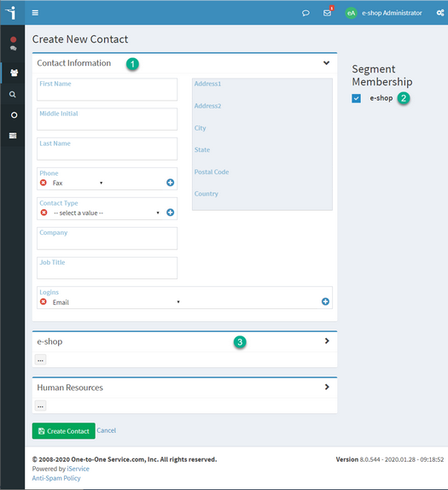Click the Cancel link
Screen dimensions: 448x490
click(x=106, y=430)
